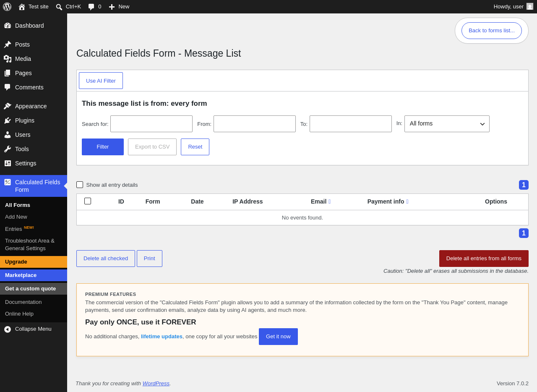
Task: Open the comments bubble in admin bar
Action: 91,7
